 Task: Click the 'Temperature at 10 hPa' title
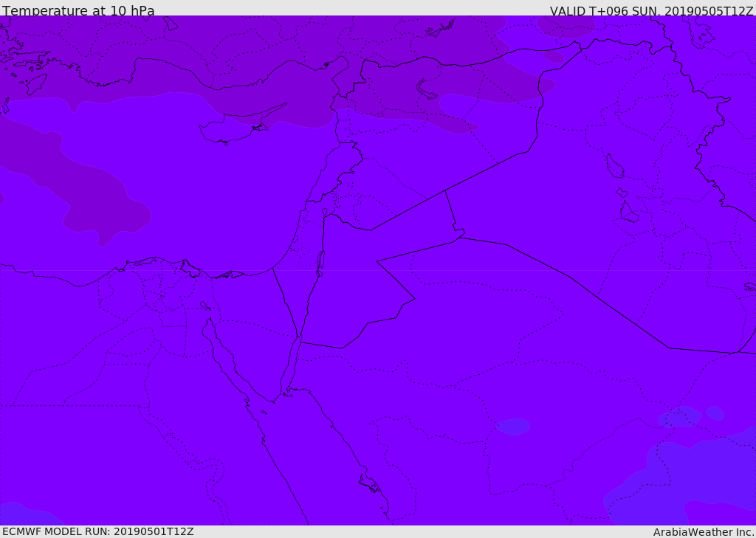coord(78,10)
